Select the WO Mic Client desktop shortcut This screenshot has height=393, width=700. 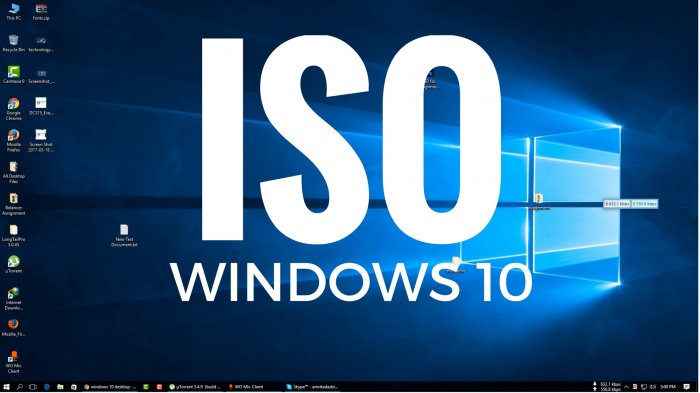[13, 362]
